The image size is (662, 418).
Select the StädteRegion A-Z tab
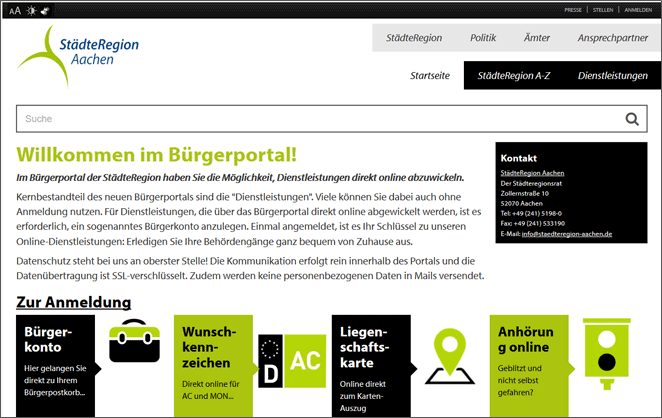click(x=514, y=76)
